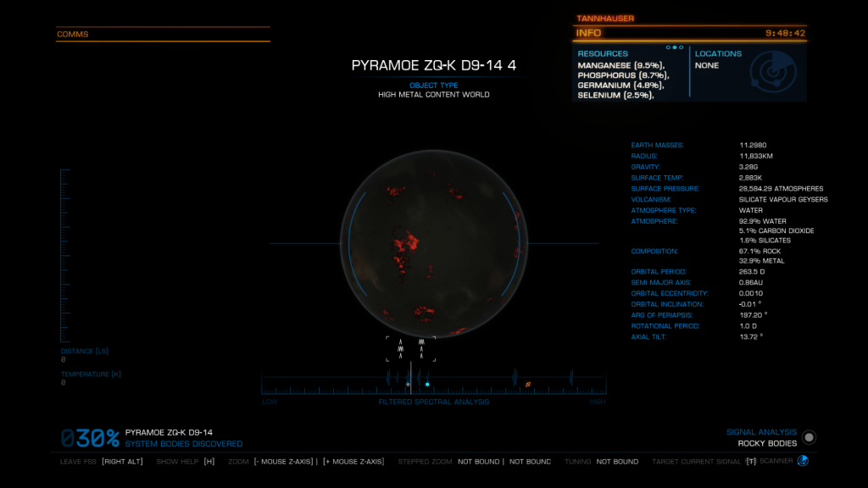The height and width of the screenshot is (488, 868).
Task: Expand the Locations section
Action: coord(718,53)
